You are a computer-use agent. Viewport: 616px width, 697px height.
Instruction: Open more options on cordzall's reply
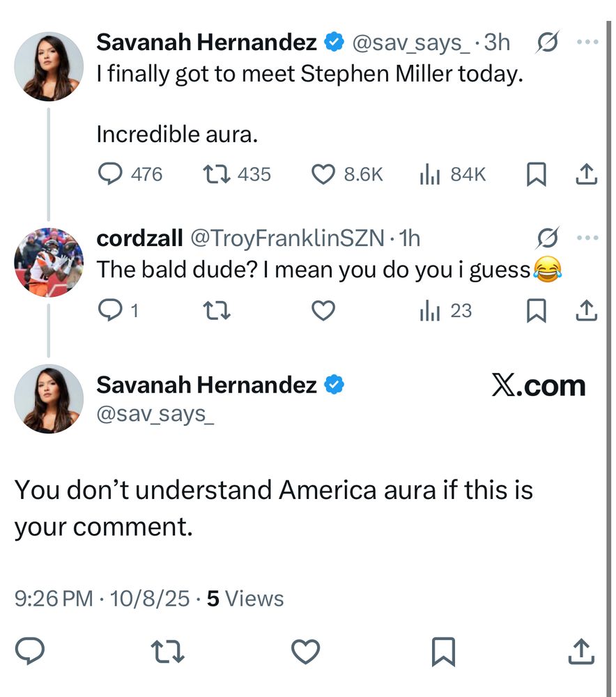587,238
